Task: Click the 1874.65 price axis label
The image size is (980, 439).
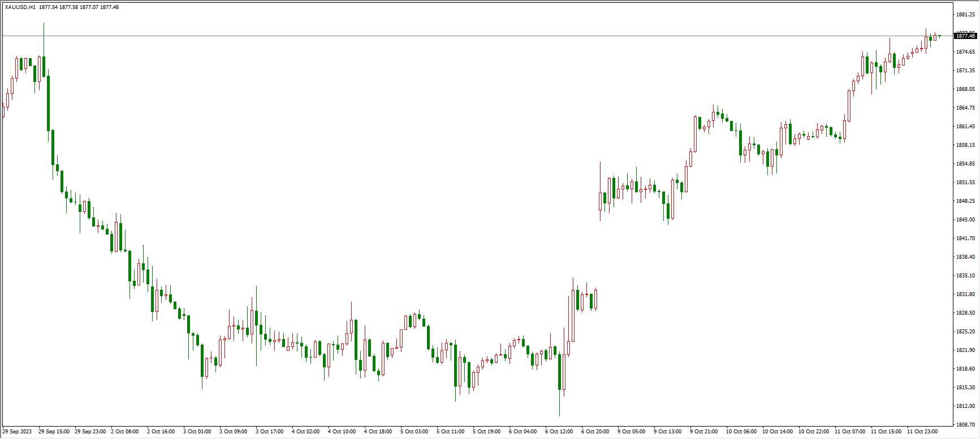Action: coord(965,52)
